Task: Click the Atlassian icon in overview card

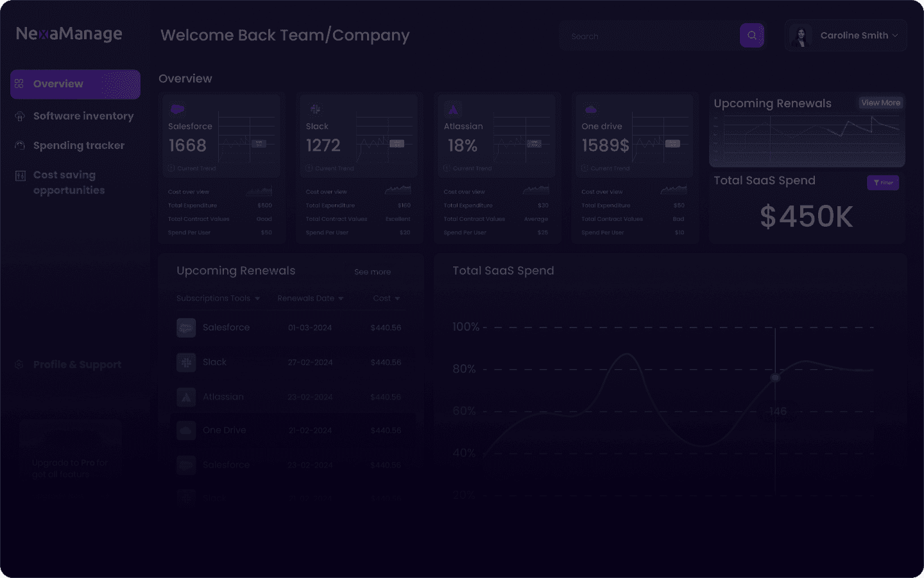Action: (x=453, y=109)
